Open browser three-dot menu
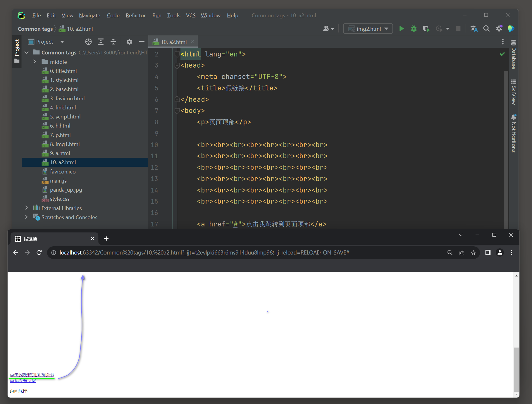 [511, 252]
